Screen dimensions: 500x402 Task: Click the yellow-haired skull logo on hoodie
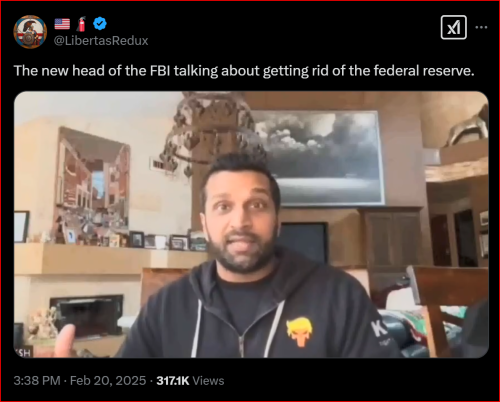tap(300, 331)
